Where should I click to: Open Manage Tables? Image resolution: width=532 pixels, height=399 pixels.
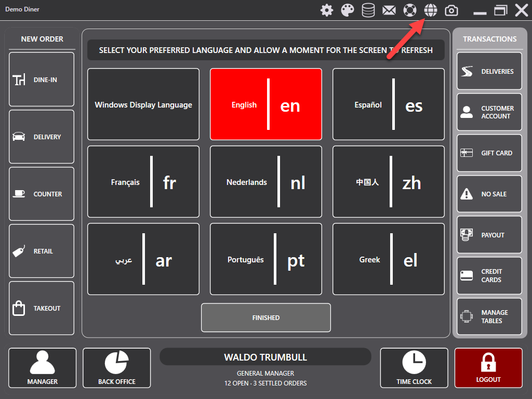489,316
